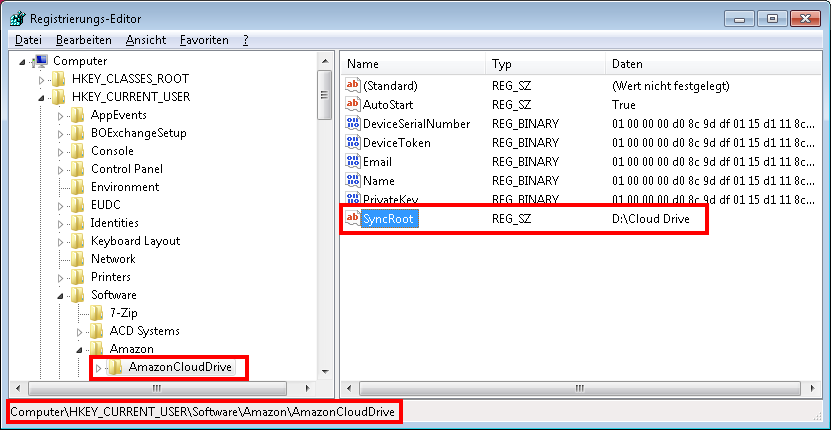Screen dimensions: 831x430
Task: Click the Email binary value icon
Action: point(351,162)
